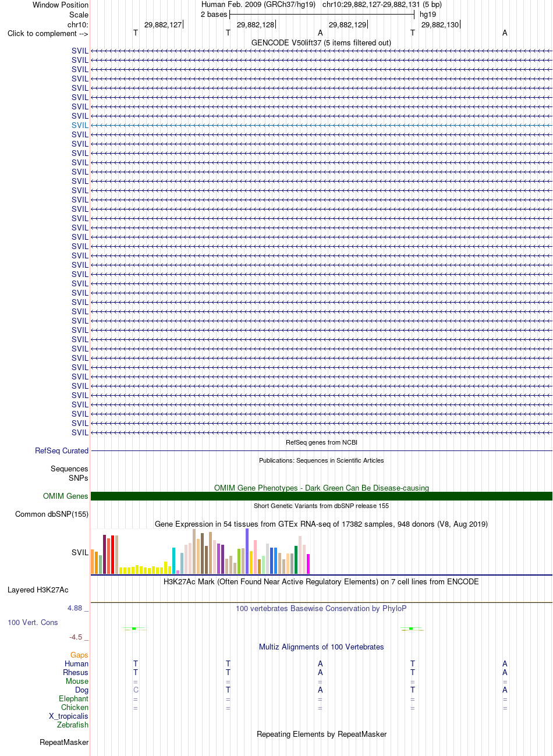Click the dark green bar in the GTEx chart
The width and height of the screenshot is (553, 756).
pos(296,560)
